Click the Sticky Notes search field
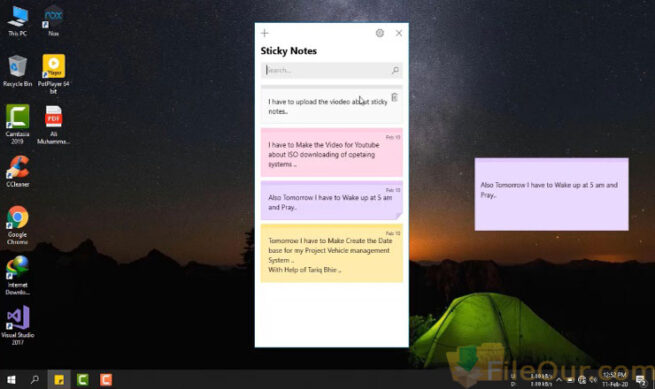 coord(332,70)
